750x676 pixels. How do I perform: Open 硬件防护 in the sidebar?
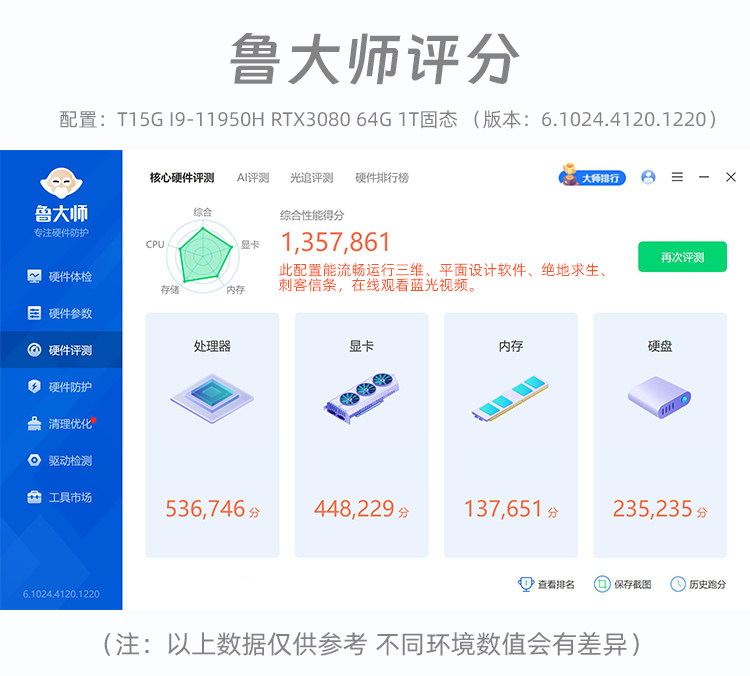point(61,387)
